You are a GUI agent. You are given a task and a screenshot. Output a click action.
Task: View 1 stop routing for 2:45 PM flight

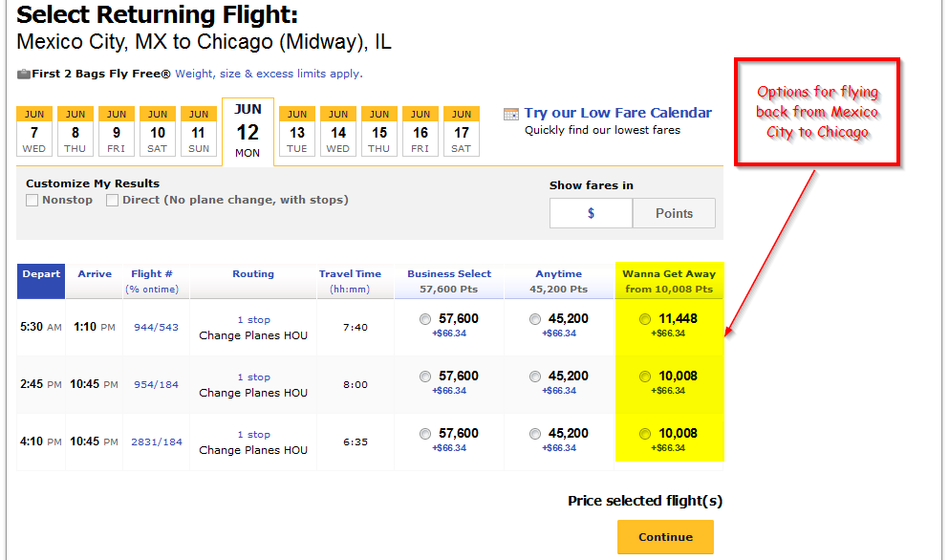[x=253, y=377]
